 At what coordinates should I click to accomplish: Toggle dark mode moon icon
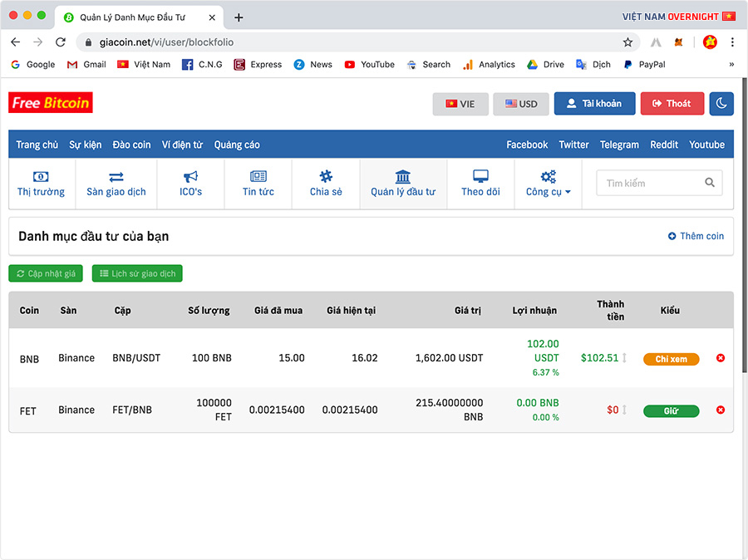[721, 104]
